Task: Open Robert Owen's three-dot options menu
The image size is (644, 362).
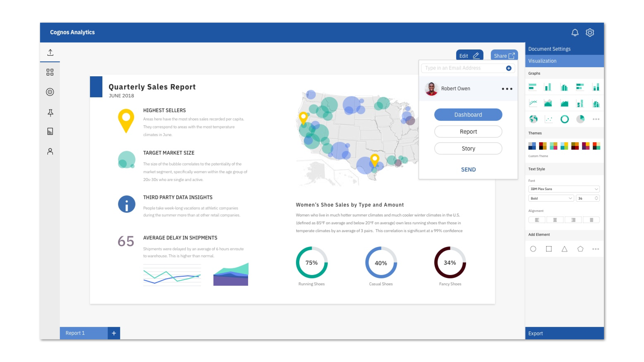Action: click(507, 89)
